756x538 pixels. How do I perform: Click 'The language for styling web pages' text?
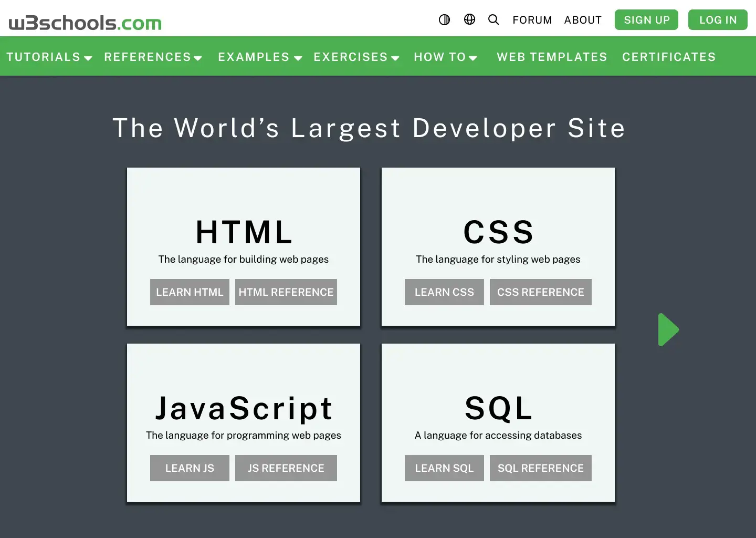point(498,260)
